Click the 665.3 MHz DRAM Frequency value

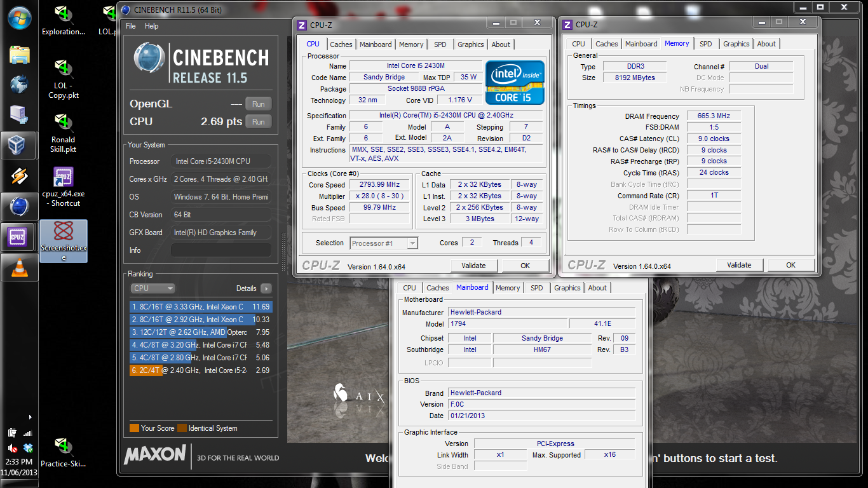click(713, 116)
